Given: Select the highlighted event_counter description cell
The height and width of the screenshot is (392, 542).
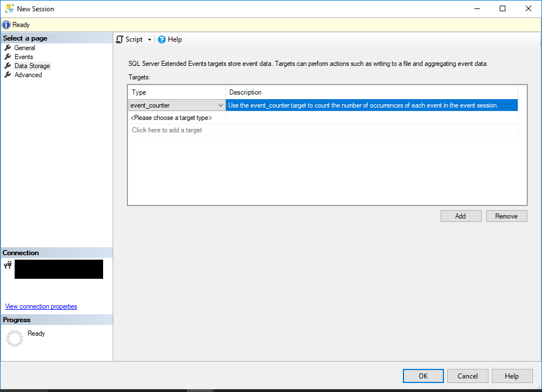Looking at the screenshot, I should pos(371,105).
